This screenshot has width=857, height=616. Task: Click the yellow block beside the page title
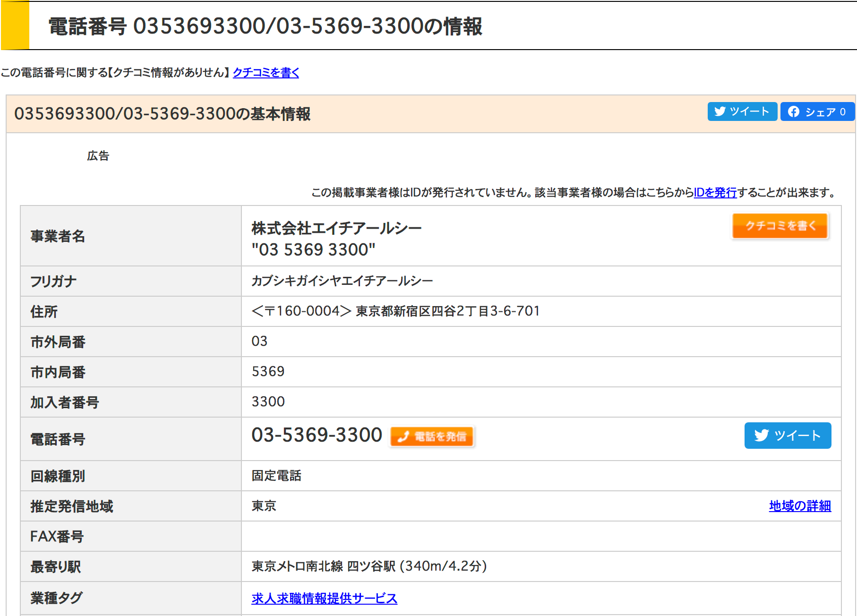point(15,26)
